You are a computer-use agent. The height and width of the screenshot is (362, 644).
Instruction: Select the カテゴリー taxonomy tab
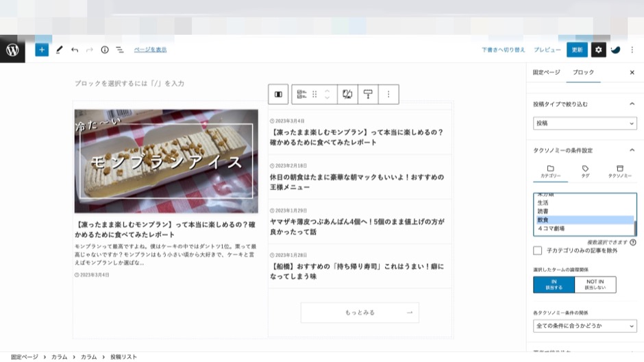pyautogui.click(x=550, y=171)
